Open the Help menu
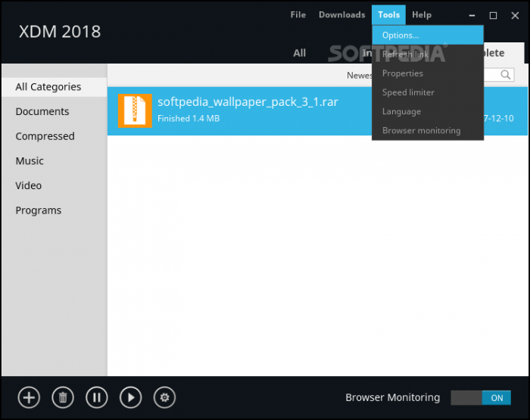This screenshot has height=420, width=530. (x=422, y=15)
